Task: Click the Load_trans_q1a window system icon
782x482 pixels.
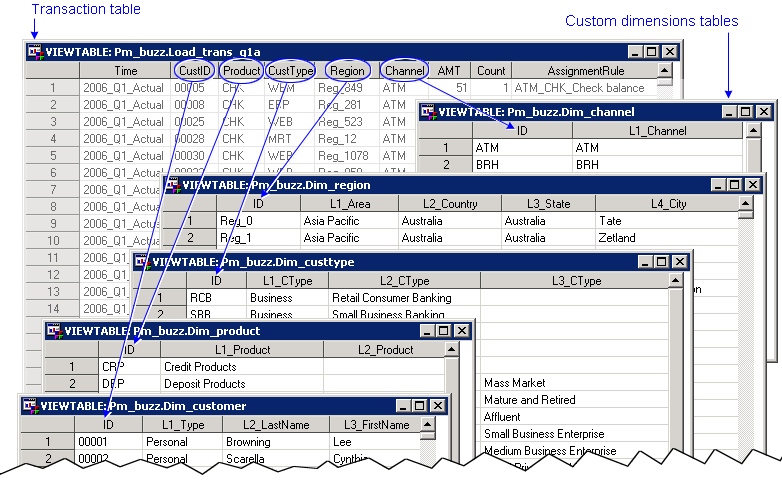Action: [x=36, y=52]
